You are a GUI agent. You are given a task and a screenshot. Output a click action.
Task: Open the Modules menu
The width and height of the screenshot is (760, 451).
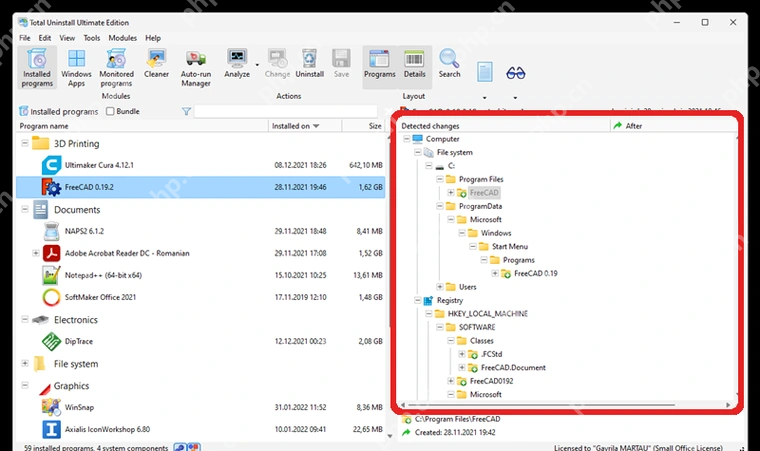click(122, 38)
